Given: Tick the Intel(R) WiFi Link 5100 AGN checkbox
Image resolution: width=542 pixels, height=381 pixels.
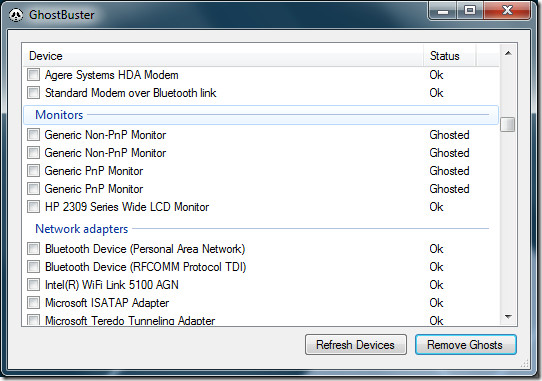Looking at the screenshot, I should (34, 285).
